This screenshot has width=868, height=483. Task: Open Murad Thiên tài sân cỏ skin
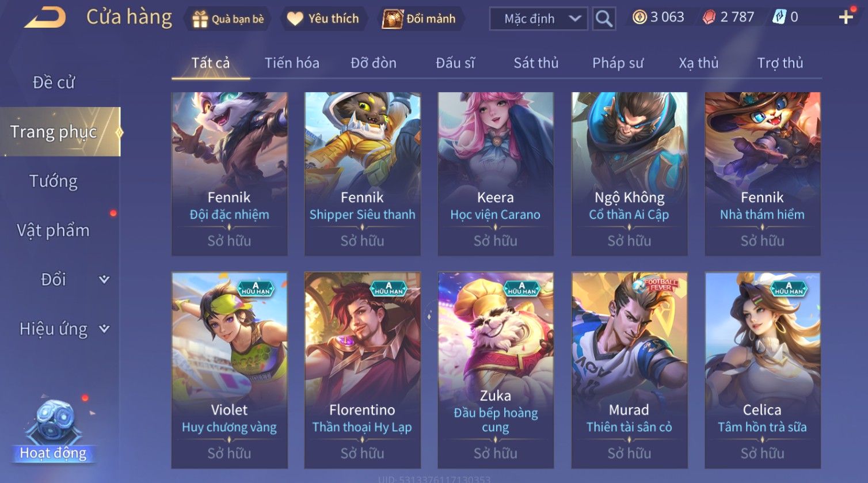629,370
